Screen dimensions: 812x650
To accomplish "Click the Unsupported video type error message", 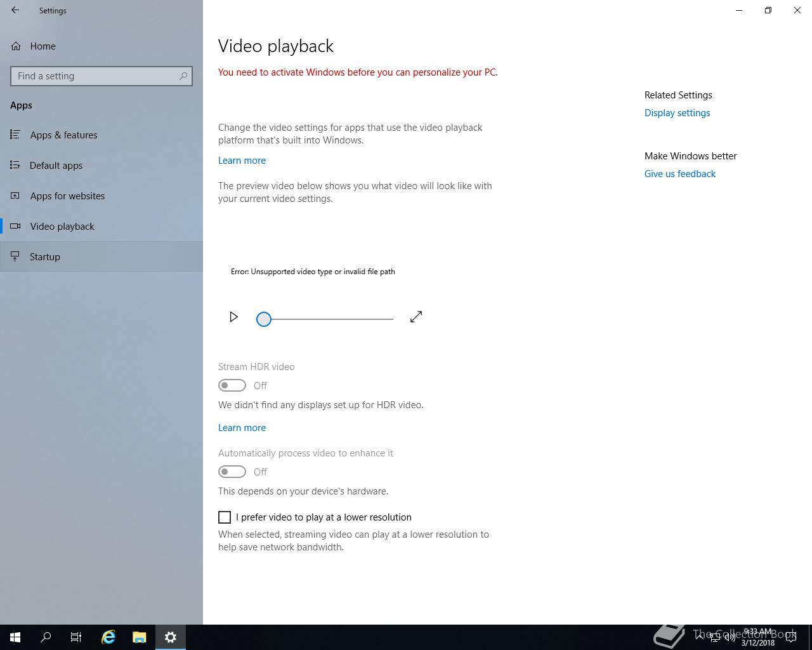I will coord(313,272).
